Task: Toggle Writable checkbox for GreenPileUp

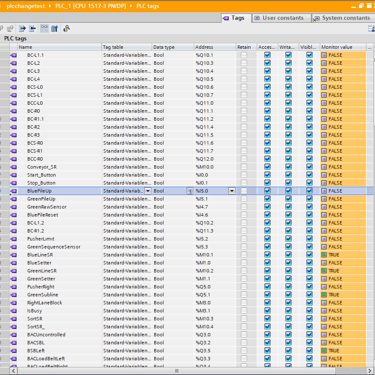Action: click(x=288, y=199)
